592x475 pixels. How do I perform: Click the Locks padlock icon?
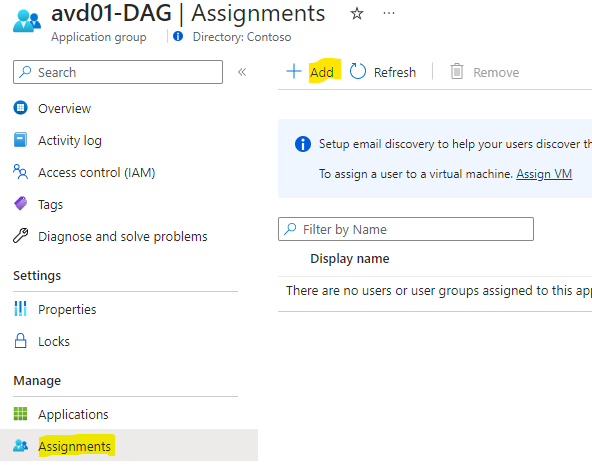click(20, 341)
